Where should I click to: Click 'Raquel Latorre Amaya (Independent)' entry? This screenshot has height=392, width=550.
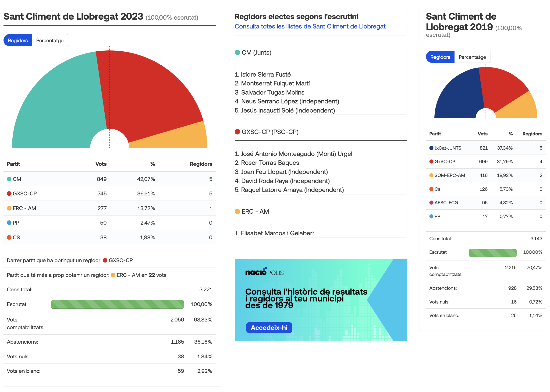click(289, 190)
